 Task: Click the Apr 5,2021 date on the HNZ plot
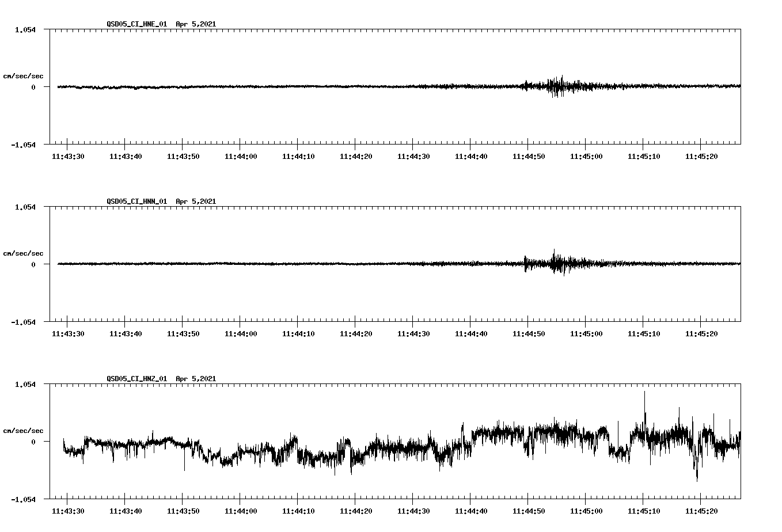[x=196, y=379]
